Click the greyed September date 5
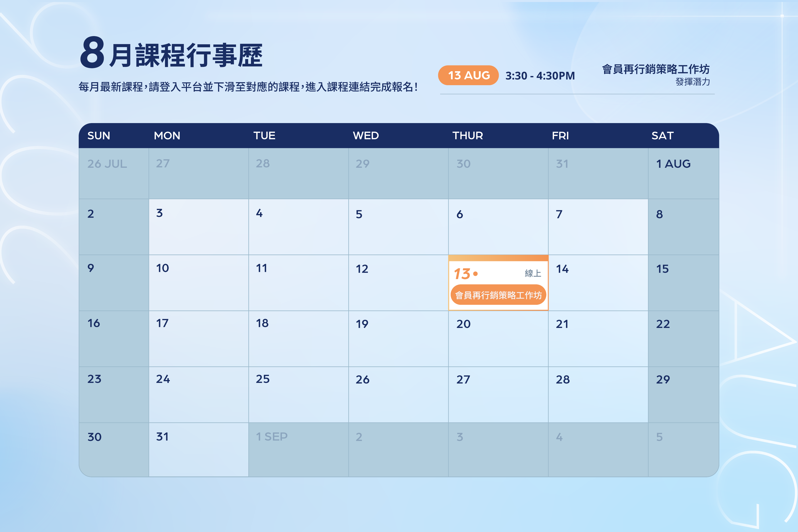 point(659,437)
